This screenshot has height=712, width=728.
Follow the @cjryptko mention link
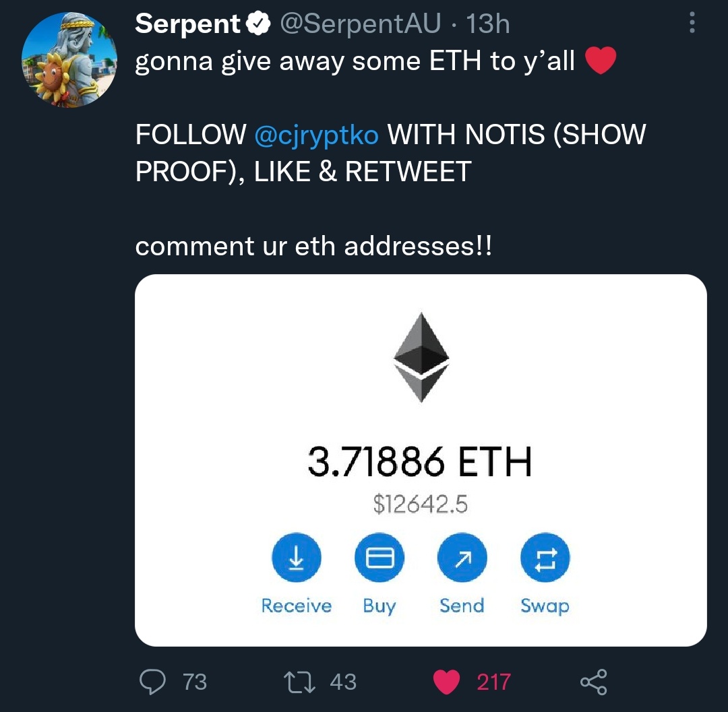[x=317, y=135]
